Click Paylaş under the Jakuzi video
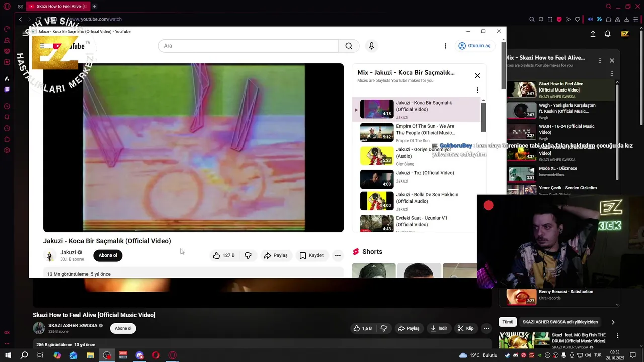The image size is (644, 362). 276,255
